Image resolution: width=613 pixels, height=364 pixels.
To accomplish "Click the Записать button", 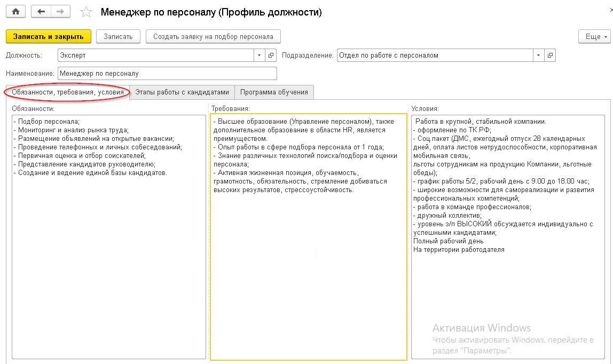I will pyautogui.click(x=118, y=36).
